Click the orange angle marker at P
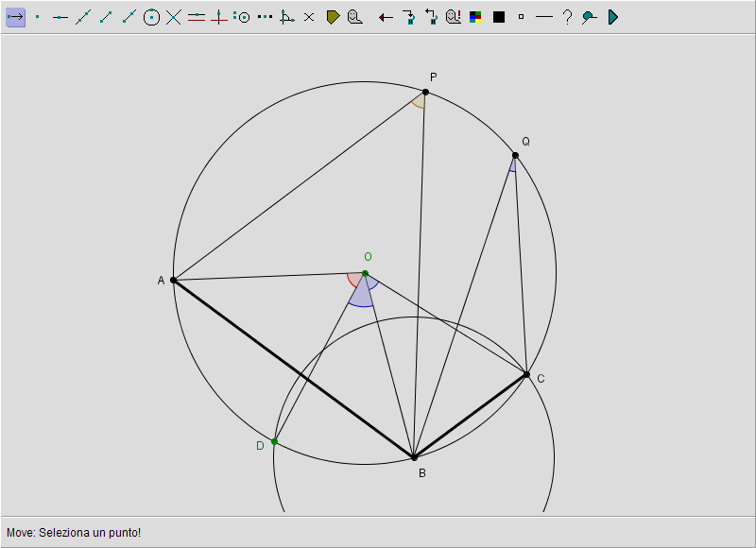This screenshot has width=756, height=548. pyautogui.click(x=420, y=102)
